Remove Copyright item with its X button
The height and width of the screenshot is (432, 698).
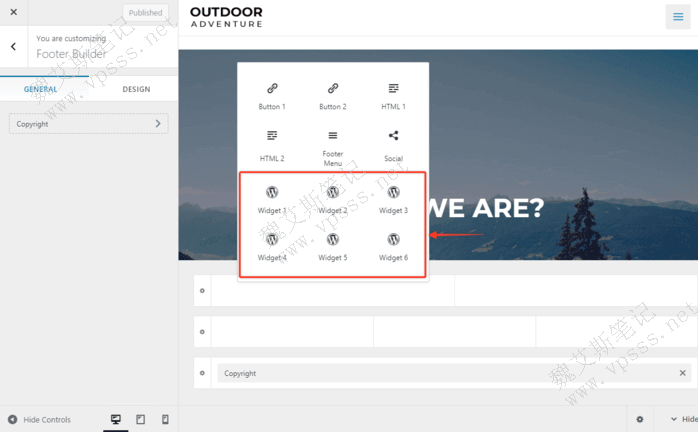tap(682, 373)
